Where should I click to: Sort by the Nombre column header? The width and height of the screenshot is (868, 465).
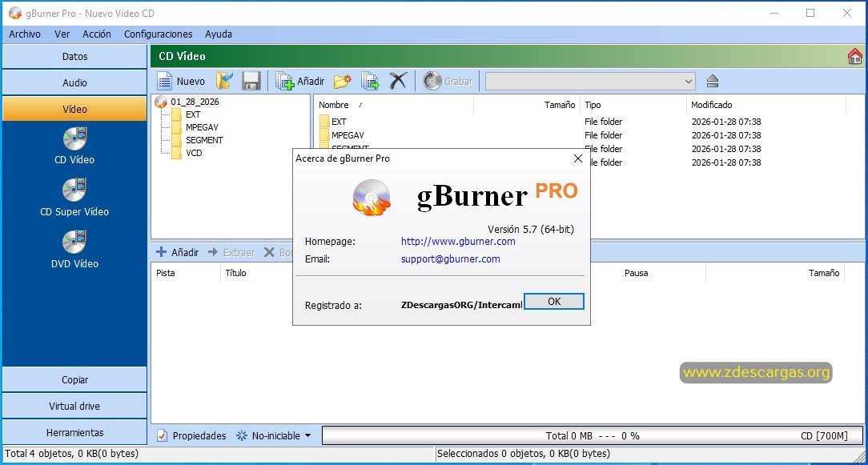tap(394, 105)
